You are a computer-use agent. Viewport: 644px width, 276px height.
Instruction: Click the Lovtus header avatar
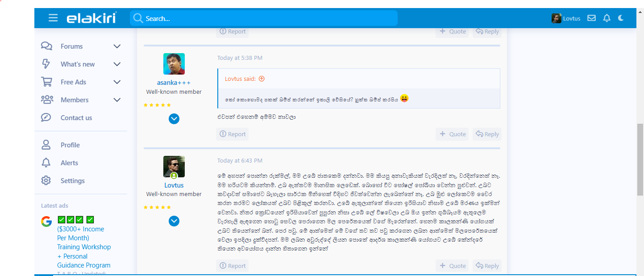click(556, 18)
